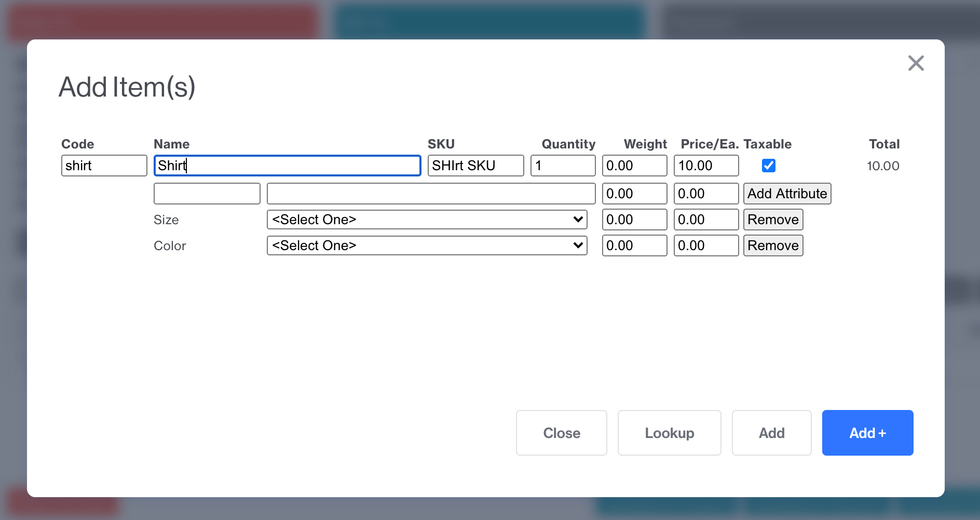Uncheck Taxable for the Shirt item

768,165
